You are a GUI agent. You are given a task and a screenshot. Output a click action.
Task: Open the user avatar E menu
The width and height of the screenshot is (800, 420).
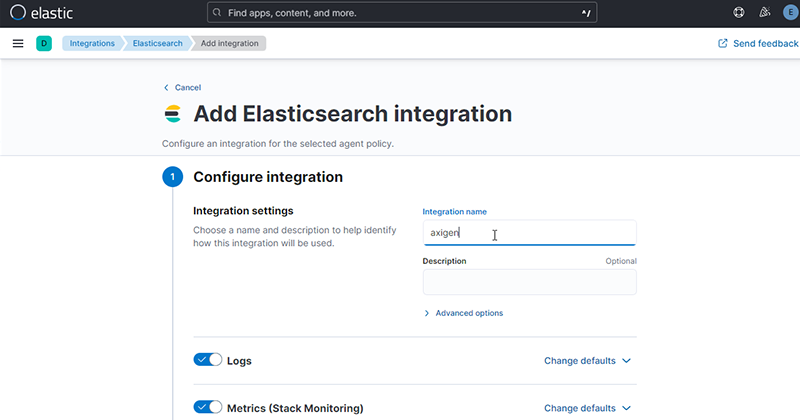pyautogui.click(x=791, y=13)
